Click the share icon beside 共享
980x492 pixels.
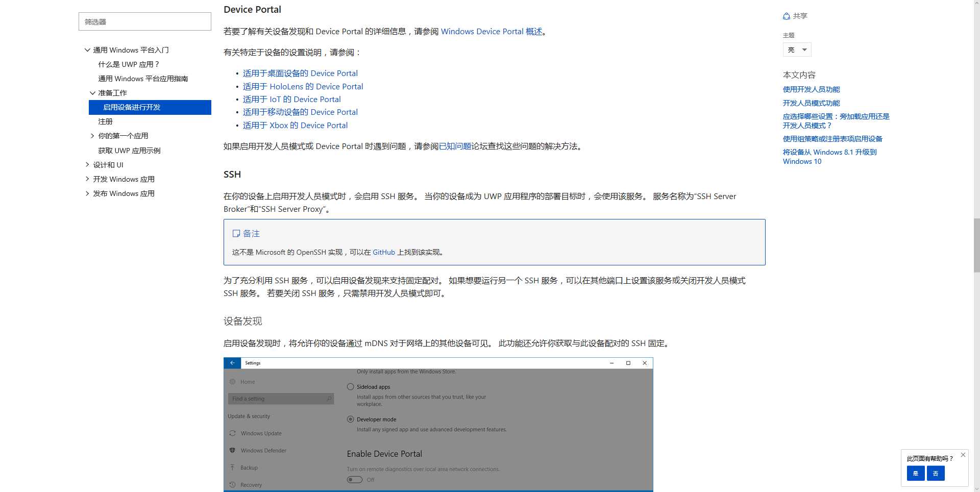tap(787, 16)
